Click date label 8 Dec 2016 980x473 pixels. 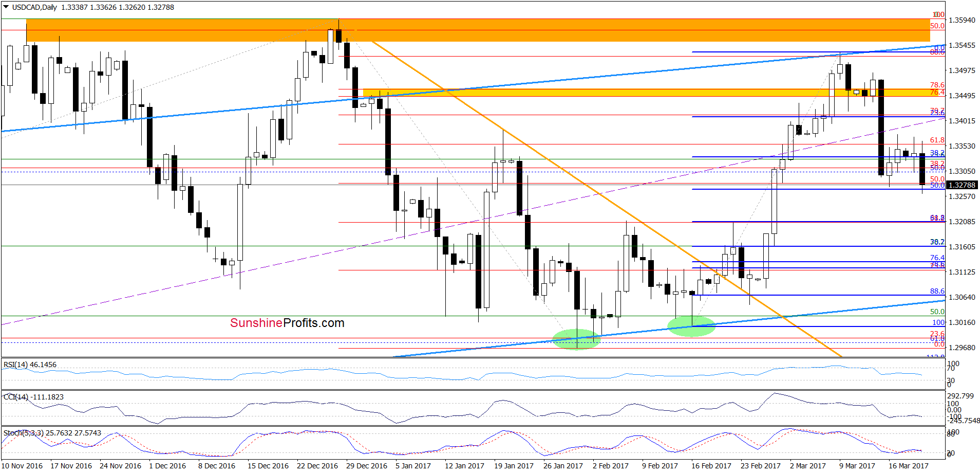pos(217,466)
